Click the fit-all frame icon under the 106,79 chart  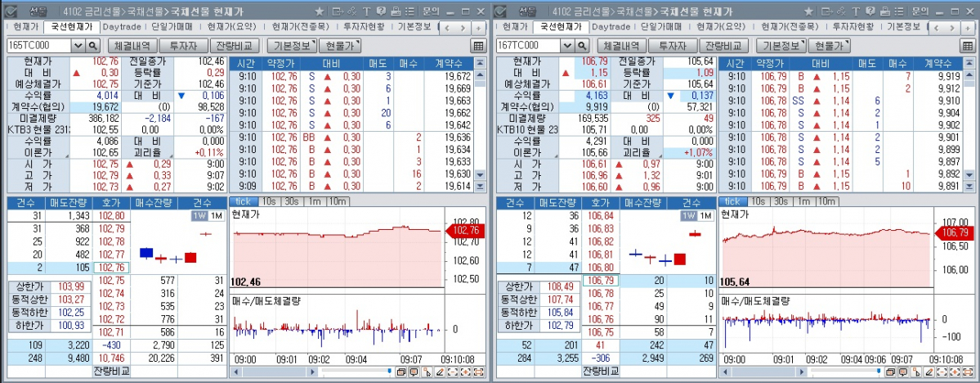coord(968,372)
